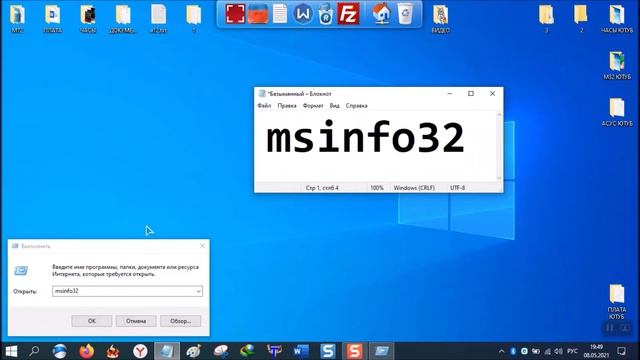Select the ДОКУМЕ... desktop folder
Screen dimensions: 640x360
[x=123, y=19]
